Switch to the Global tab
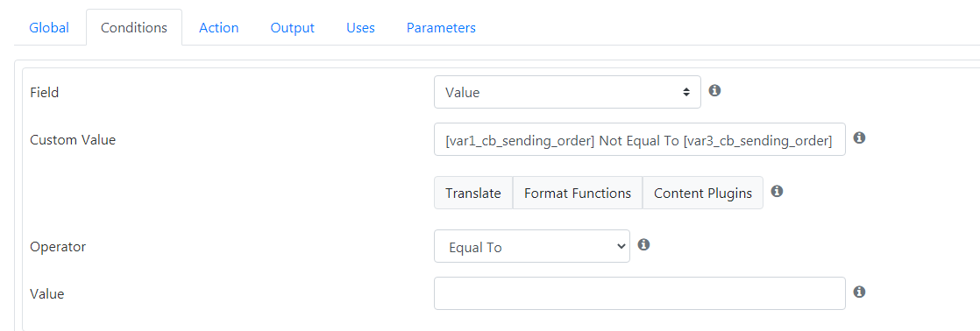980x331 pixels. [x=49, y=27]
